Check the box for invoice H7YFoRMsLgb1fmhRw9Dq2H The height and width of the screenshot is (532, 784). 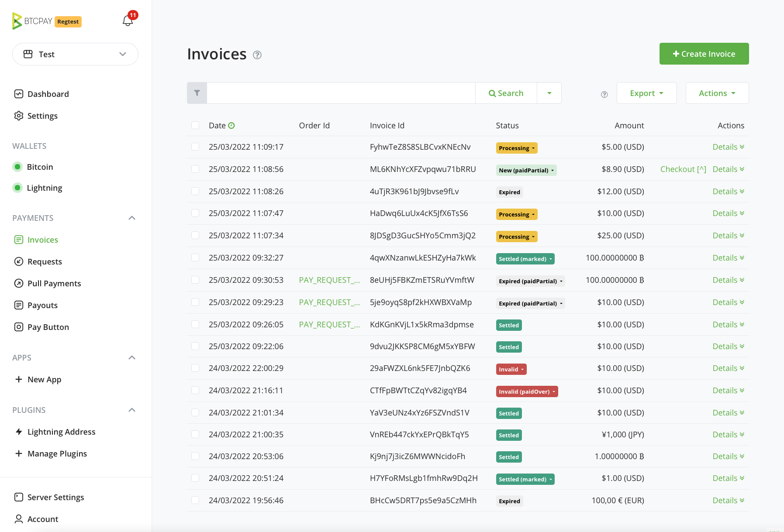(195, 478)
